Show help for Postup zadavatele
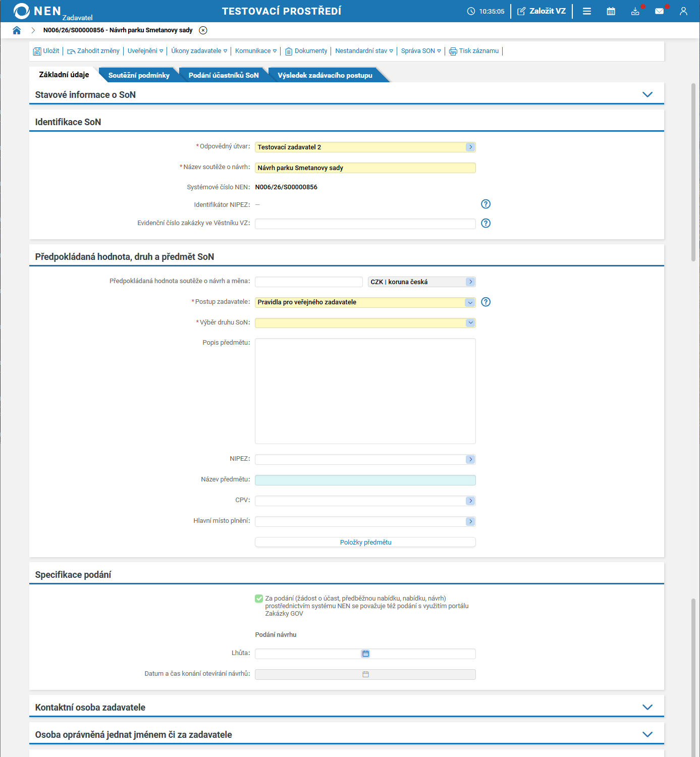 point(486,302)
